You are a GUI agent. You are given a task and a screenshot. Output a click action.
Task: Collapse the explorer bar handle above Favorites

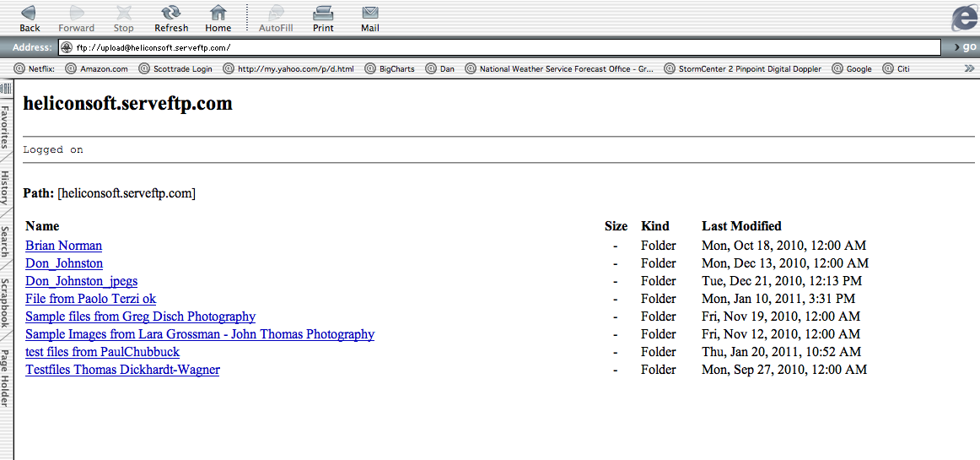(x=6, y=89)
